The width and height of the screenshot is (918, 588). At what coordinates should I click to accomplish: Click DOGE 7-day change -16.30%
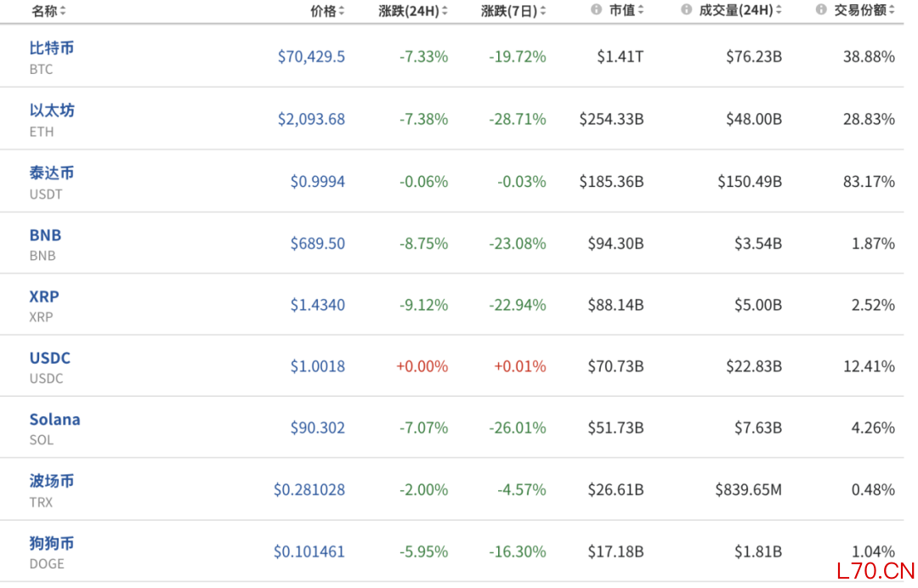pos(518,551)
